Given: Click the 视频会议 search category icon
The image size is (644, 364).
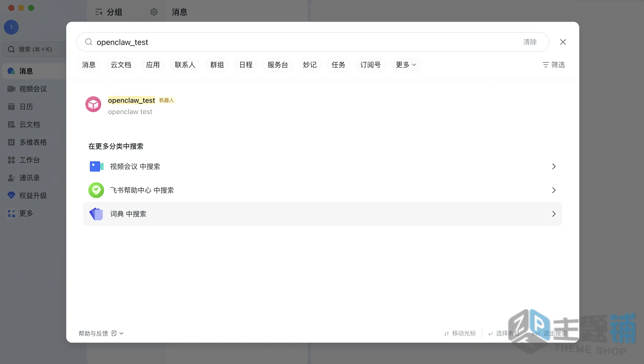Looking at the screenshot, I should (x=96, y=166).
